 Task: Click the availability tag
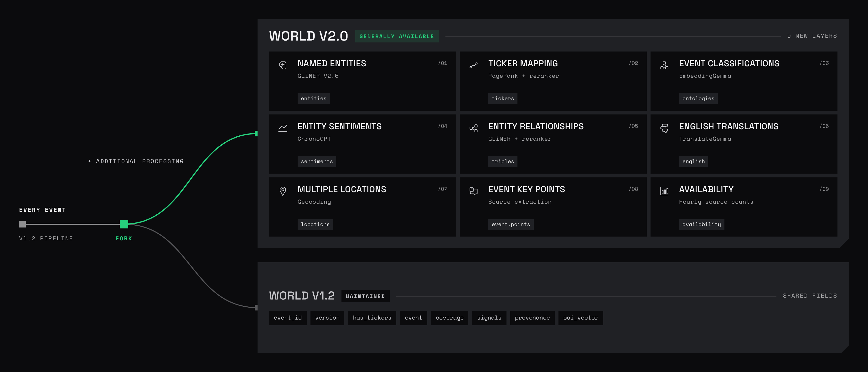coord(702,224)
